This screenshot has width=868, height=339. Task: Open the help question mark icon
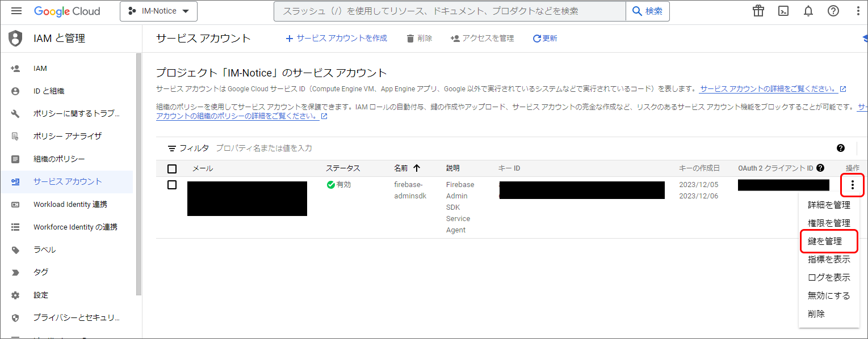833,11
